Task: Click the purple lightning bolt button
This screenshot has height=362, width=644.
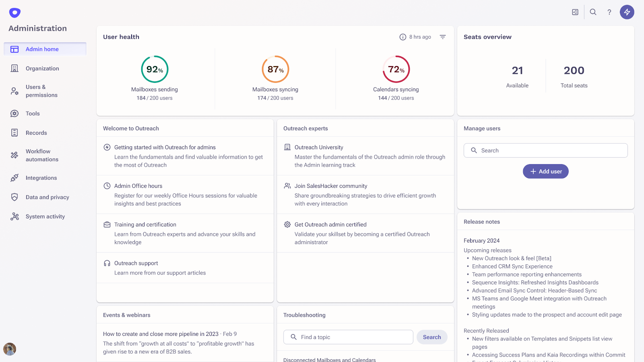Action: tap(627, 12)
